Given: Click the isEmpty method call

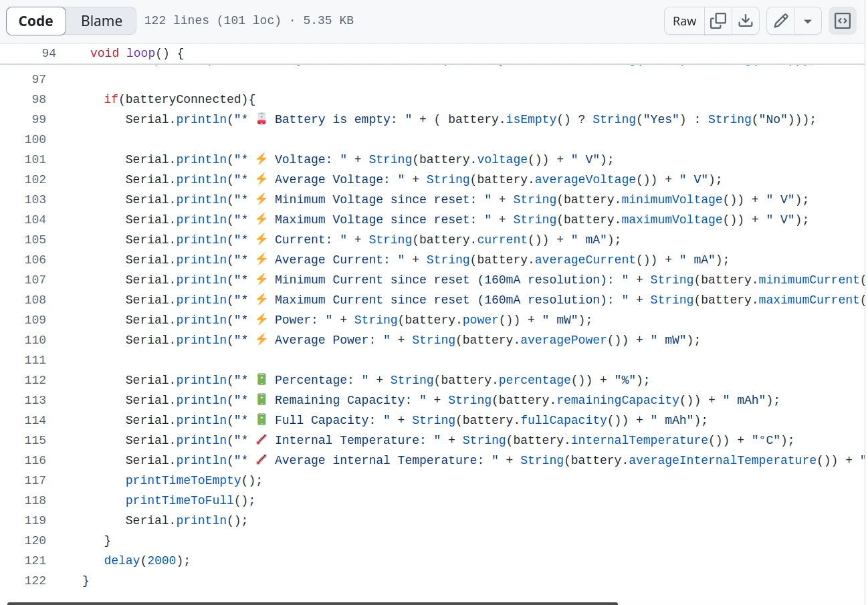Looking at the screenshot, I should 531,119.
